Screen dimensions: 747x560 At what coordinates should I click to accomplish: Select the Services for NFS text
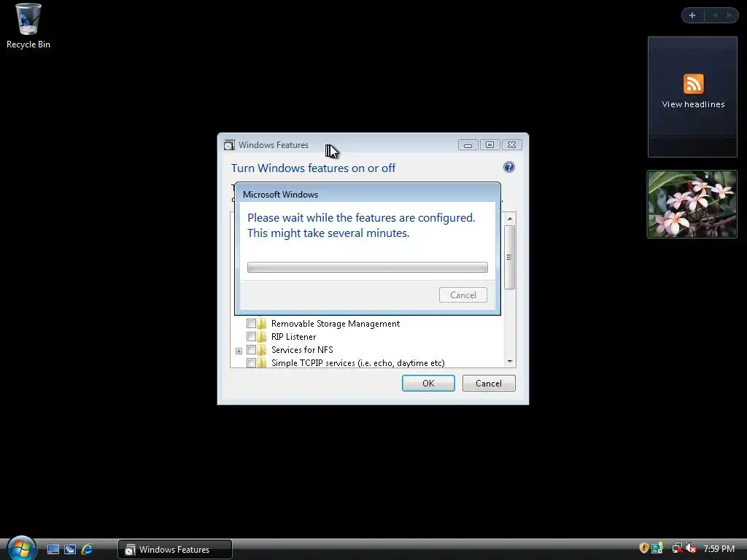(302, 350)
